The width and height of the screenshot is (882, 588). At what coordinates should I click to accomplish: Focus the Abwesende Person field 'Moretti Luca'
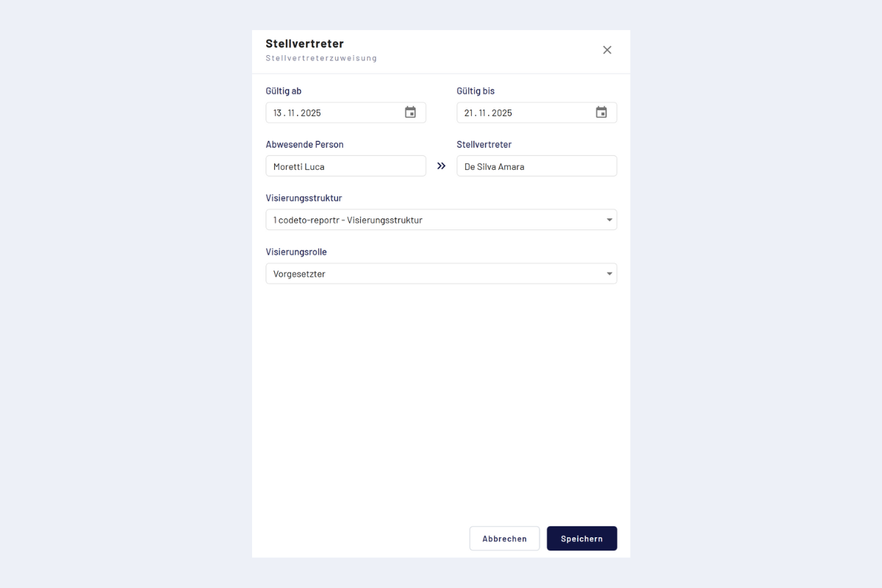[x=345, y=166]
